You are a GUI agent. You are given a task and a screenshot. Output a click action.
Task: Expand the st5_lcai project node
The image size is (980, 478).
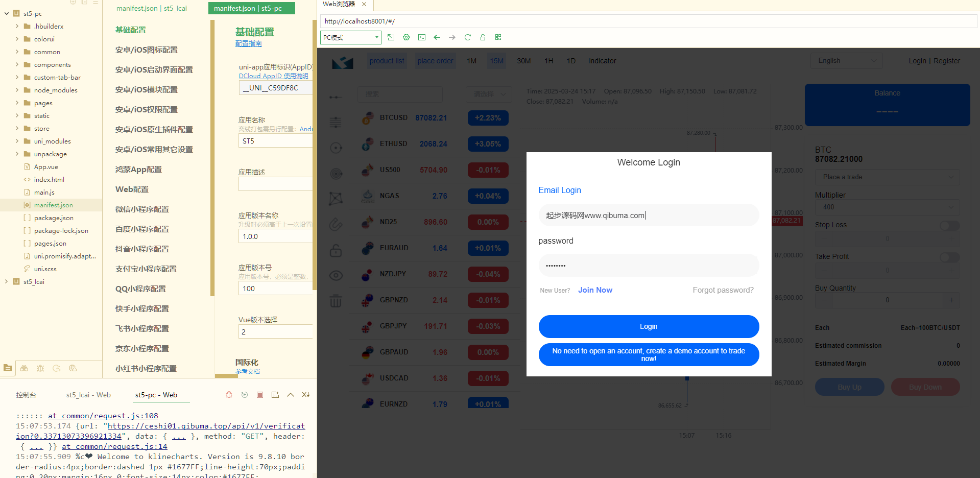6,281
